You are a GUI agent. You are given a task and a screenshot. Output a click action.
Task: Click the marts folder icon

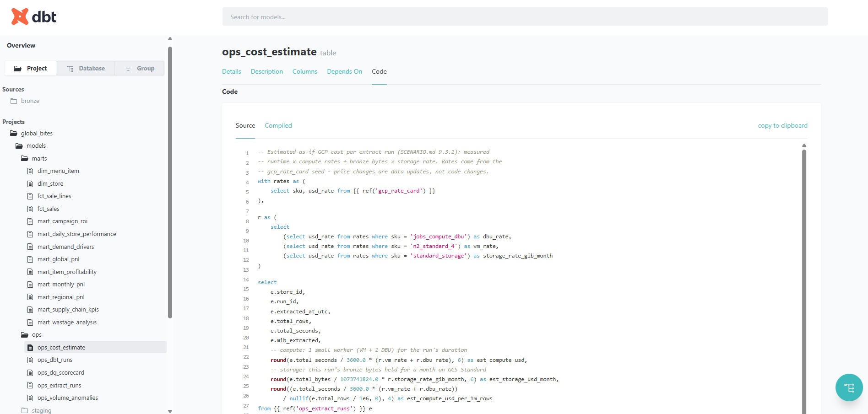(25, 159)
